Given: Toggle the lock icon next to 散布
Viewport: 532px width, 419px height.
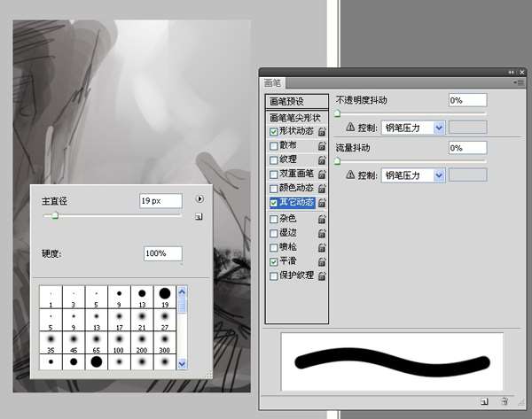Looking at the screenshot, I should click(322, 145).
